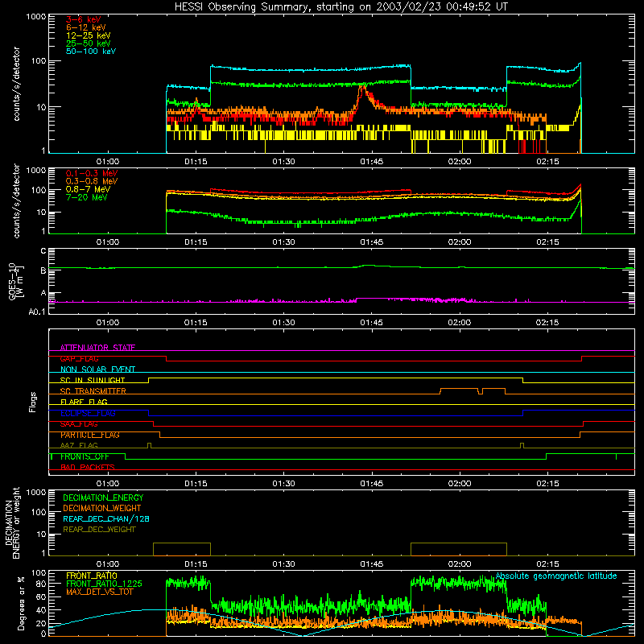644x644 pixels.
Task: Click 01:30 tick under the decimation plot
Action: pyautogui.click(x=284, y=564)
